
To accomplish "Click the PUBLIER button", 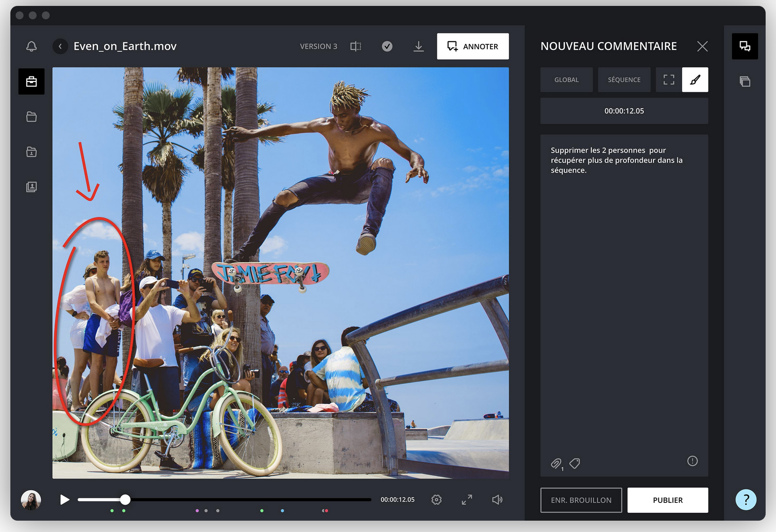I will (x=667, y=500).
